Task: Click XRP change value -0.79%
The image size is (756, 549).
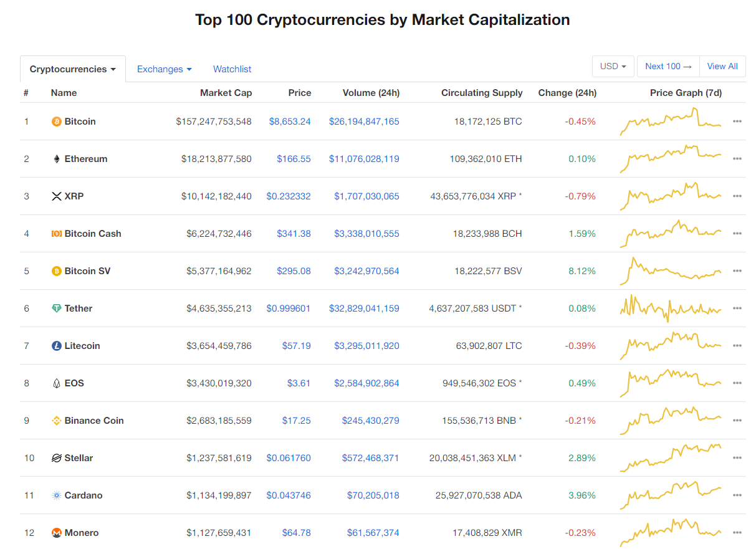Action: point(580,196)
